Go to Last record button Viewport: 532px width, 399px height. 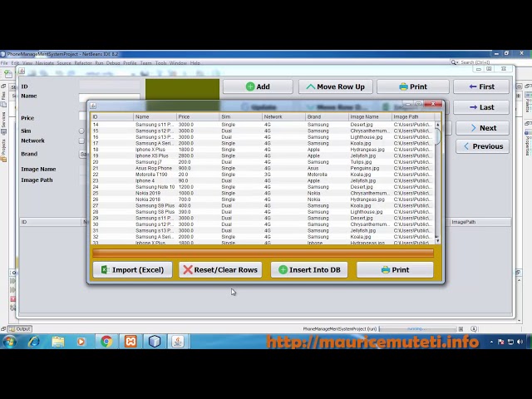point(481,107)
